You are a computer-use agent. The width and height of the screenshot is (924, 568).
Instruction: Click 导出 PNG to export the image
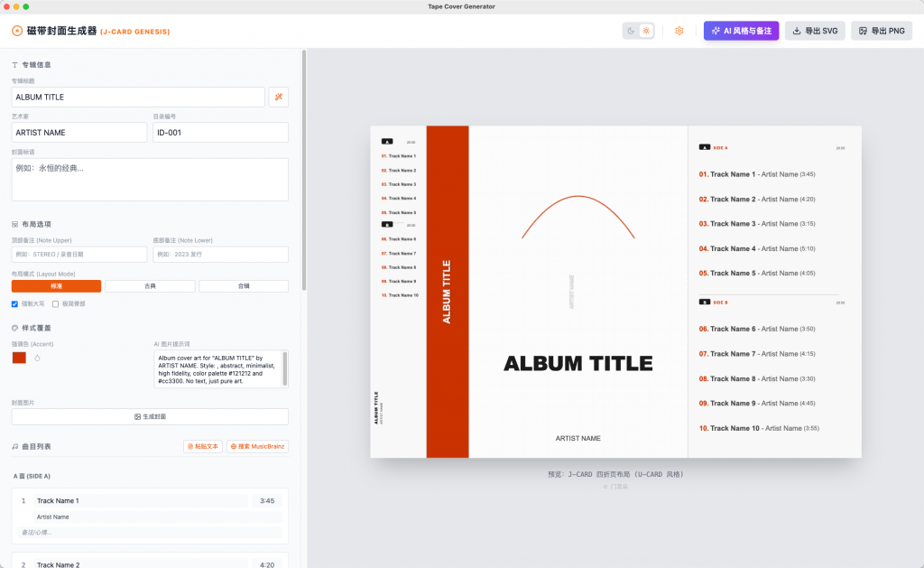point(882,31)
